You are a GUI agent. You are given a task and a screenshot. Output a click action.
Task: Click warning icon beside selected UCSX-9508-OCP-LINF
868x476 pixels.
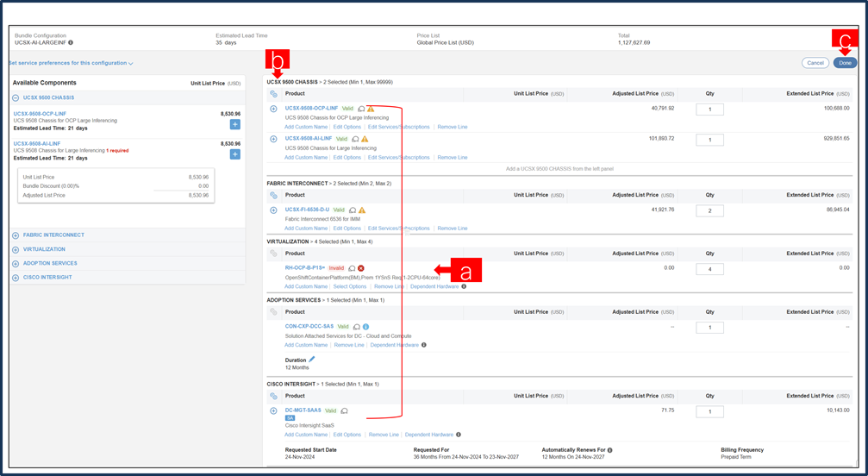click(x=371, y=109)
